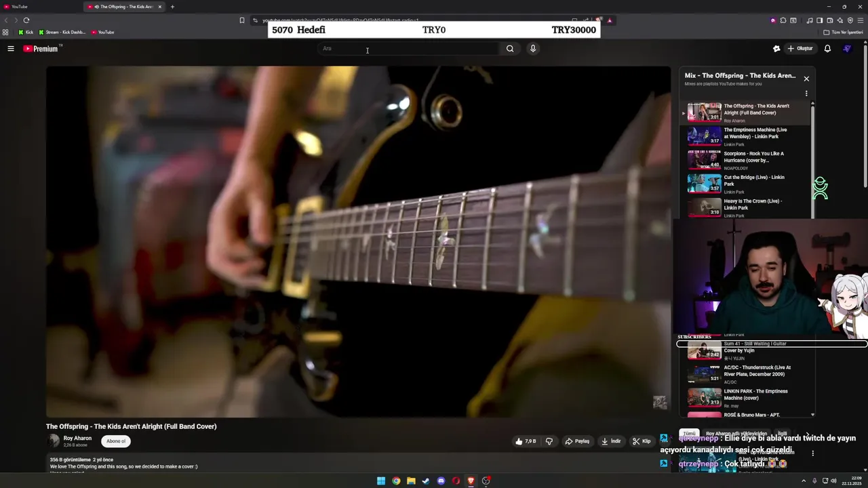868x488 pixels.
Task: Play Heavy Is The Crown (Live)
Action: (747, 207)
